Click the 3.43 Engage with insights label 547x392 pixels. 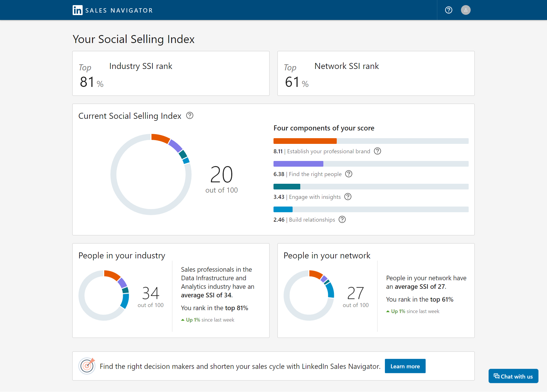[x=307, y=197]
